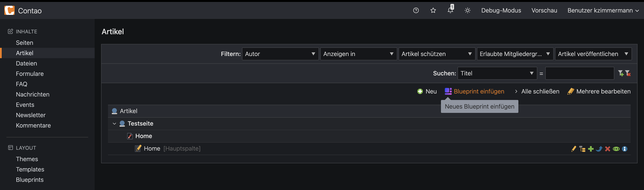Click the green plus duplicate icon
The width and height of the screenshot is (644, 190).
591,149
